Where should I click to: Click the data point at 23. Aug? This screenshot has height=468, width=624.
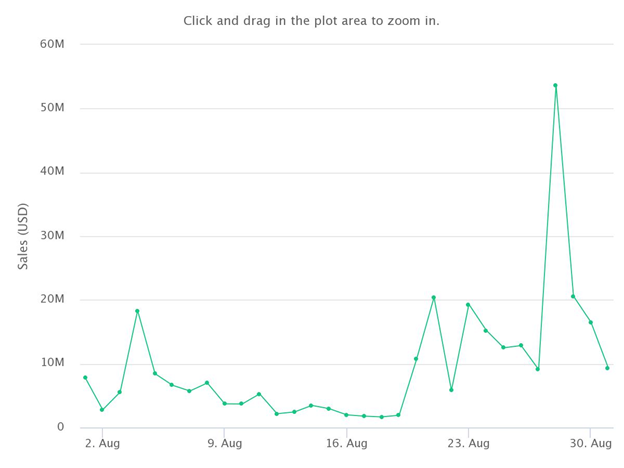(x=468, y=305)
